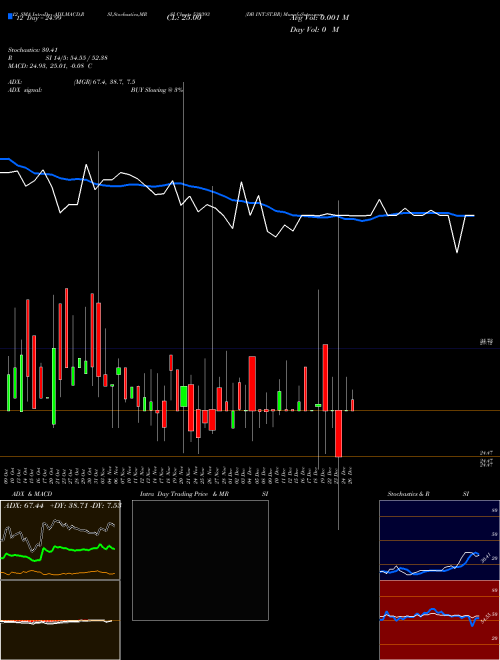Click the 'BUY Slowing @ 8%' signal text
This screenshot has height=660, width=500.
(x=157, y=90)
